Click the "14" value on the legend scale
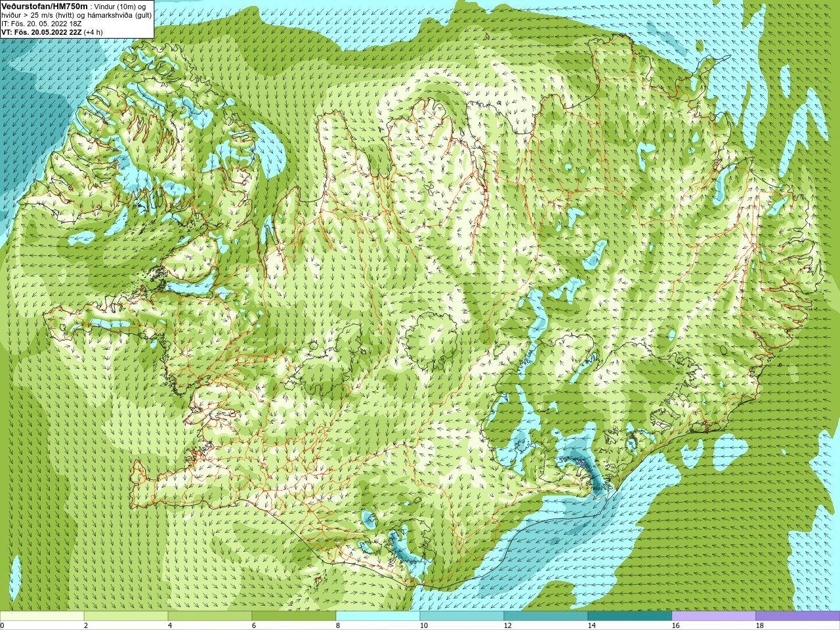840x630 pixels. [x=591, y=626]
